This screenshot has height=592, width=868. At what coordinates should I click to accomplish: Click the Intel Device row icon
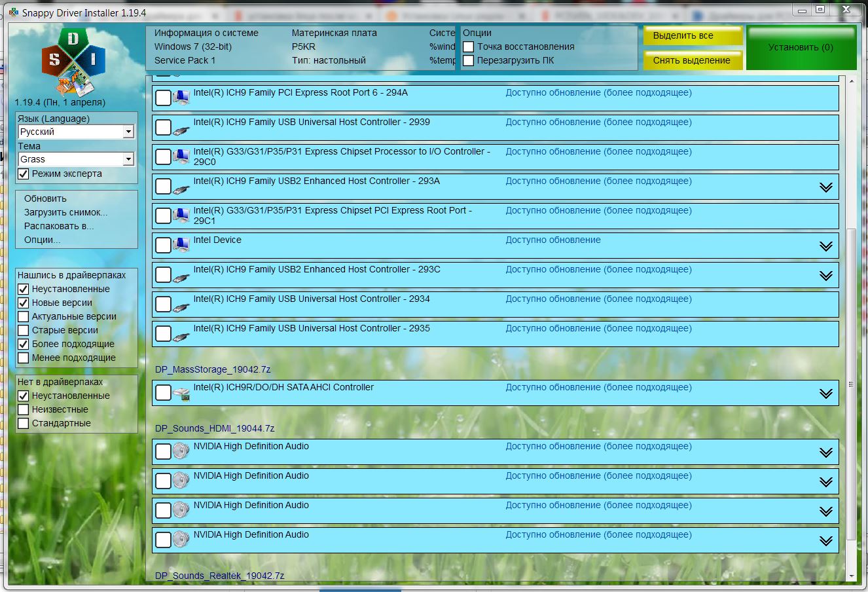pos(181,246)
